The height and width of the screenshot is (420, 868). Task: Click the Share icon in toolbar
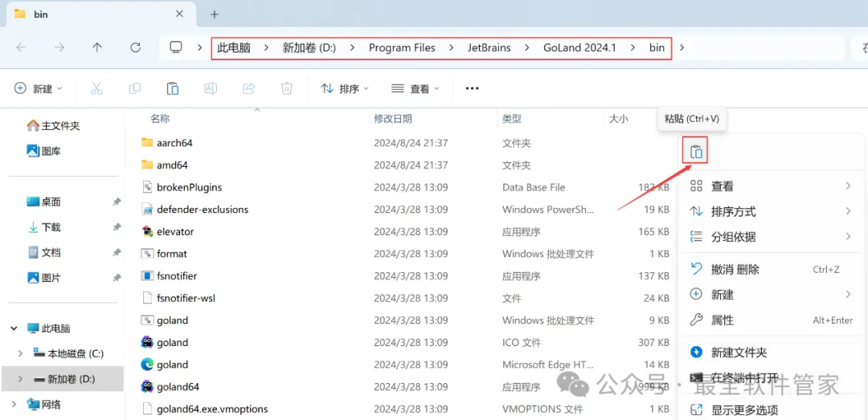click(x=248, y=88)
